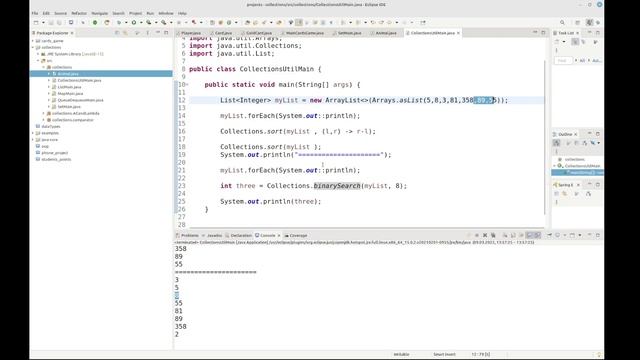Expand the collections.comparator package
The image size is (640, 360).
point(44,120)
